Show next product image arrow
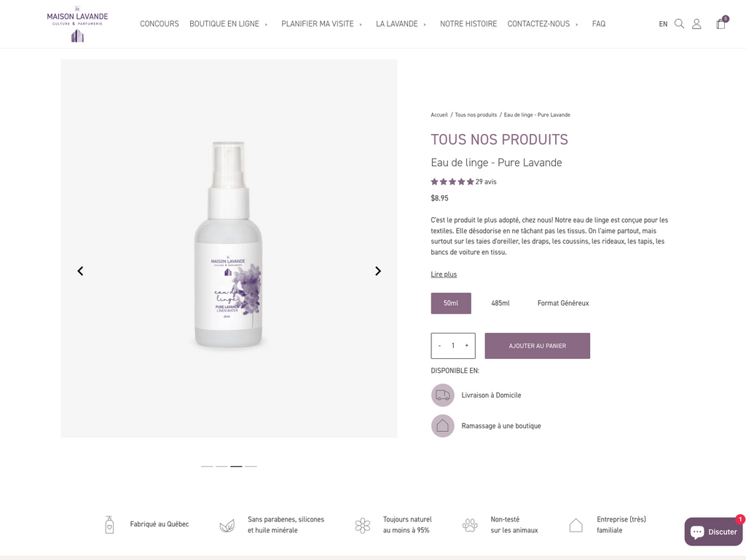The image size is (746, 560). pyautogui.click(x=378, y=271)
